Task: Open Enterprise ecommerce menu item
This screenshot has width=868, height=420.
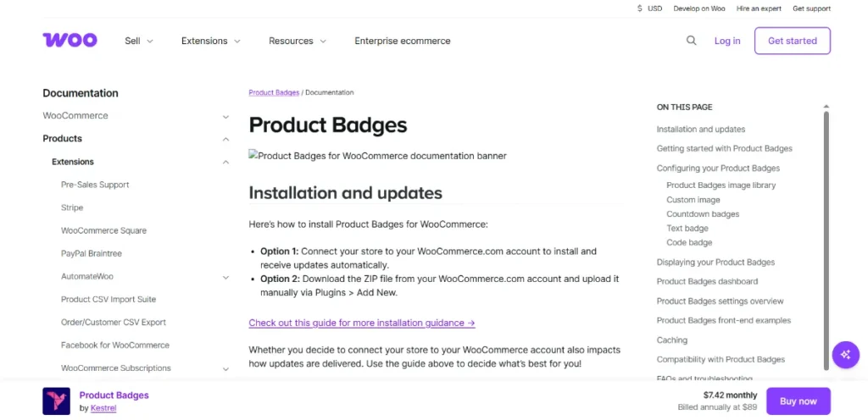Action: (x=403, y=41)
